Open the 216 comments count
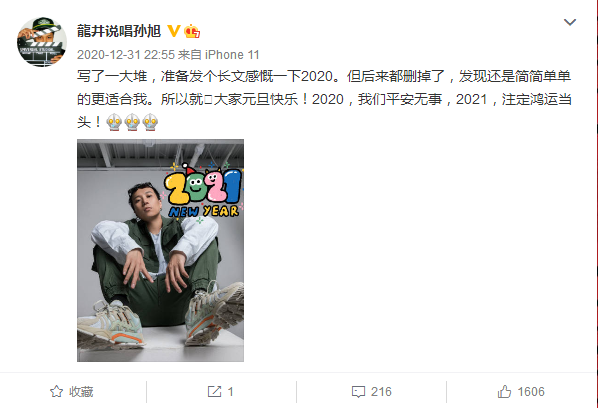The height and width of the screenshot is (408, 598). click(x=381, y=392)
